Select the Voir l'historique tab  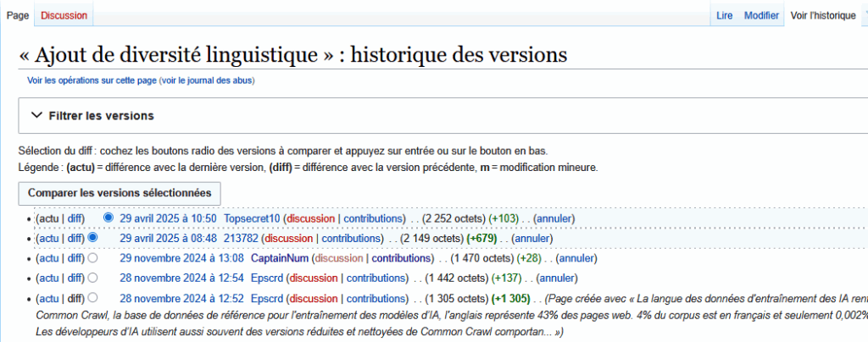[x=823, y=15]
